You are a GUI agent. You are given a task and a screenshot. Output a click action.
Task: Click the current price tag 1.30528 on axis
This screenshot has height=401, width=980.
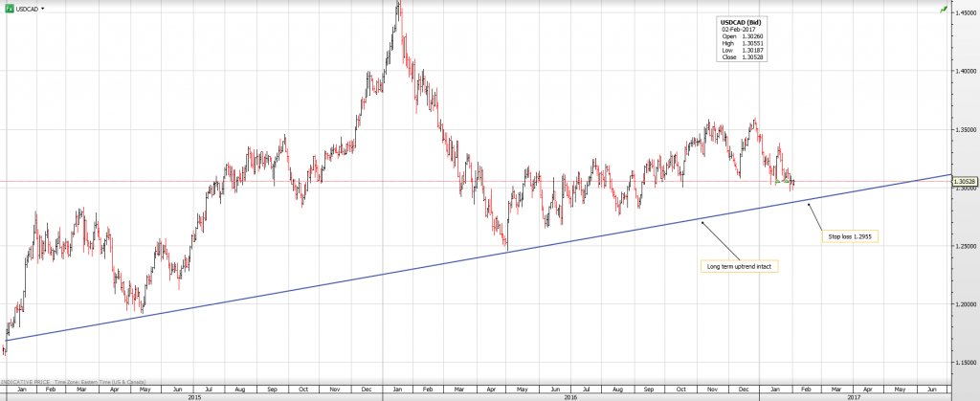point(967,181)
